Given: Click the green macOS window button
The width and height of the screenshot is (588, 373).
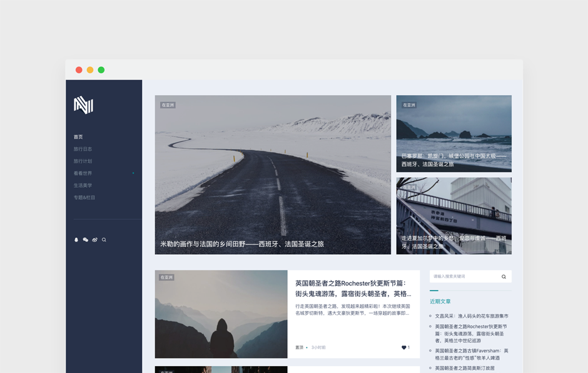Looking at the screenshot, I should pyautogui.click(x=101, y=70).
